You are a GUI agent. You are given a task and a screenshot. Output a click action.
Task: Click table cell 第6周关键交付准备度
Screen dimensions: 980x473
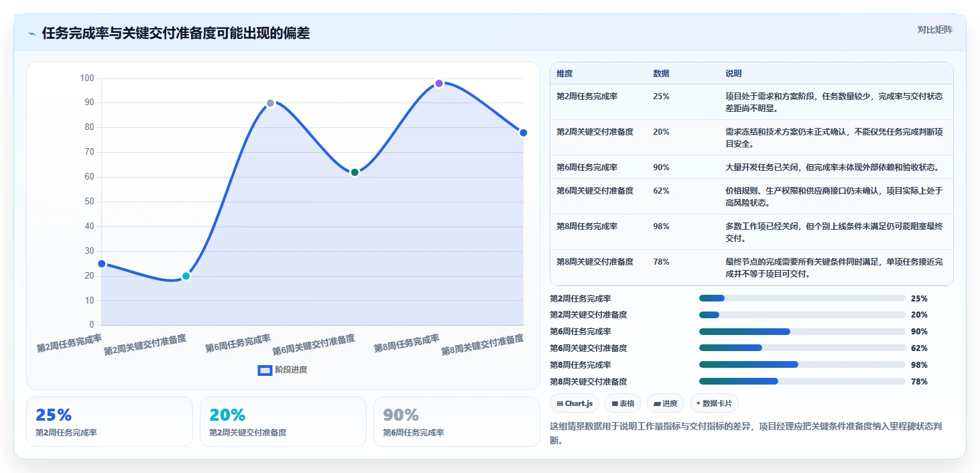tap(595, 191)
